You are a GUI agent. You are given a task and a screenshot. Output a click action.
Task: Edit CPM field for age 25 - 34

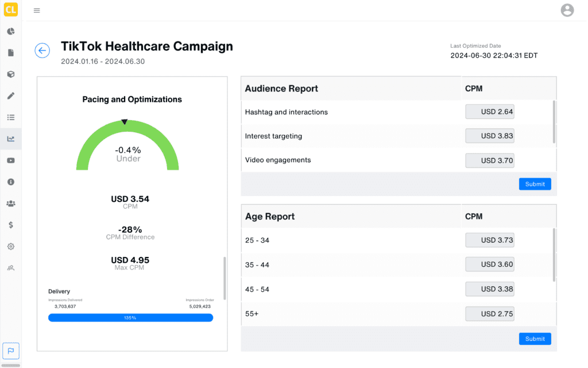coord(489,240)
